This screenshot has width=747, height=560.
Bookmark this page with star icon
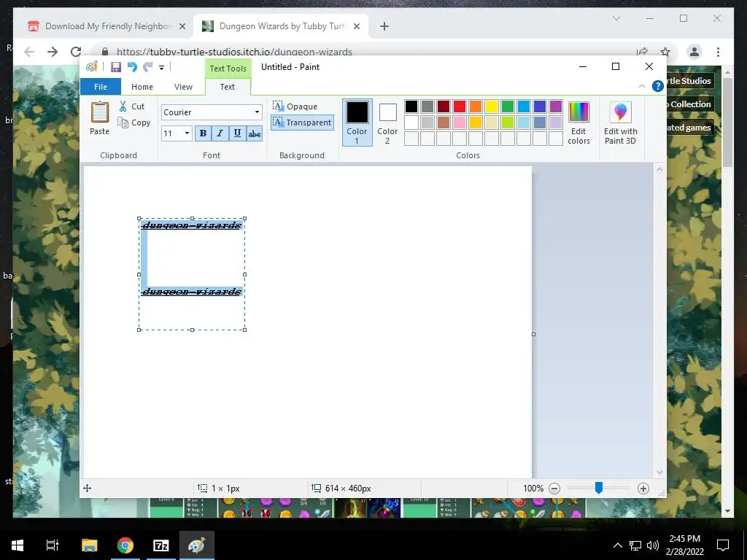click(665, 52)
